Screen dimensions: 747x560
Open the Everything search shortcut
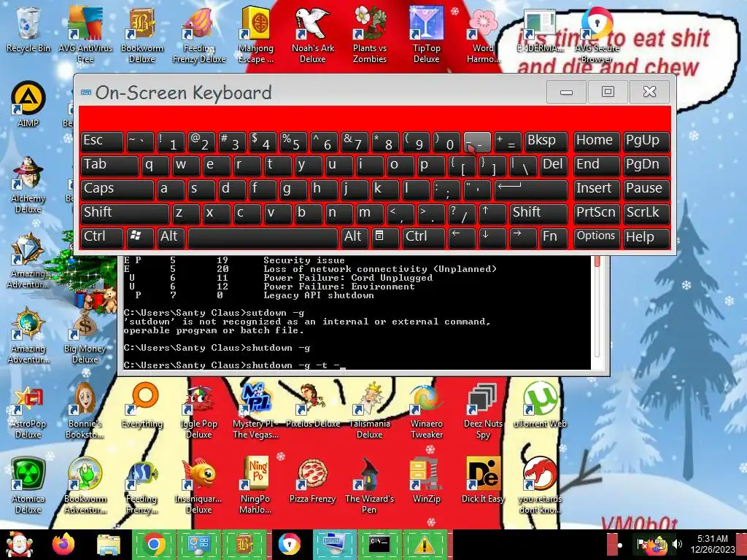point(142,405)
